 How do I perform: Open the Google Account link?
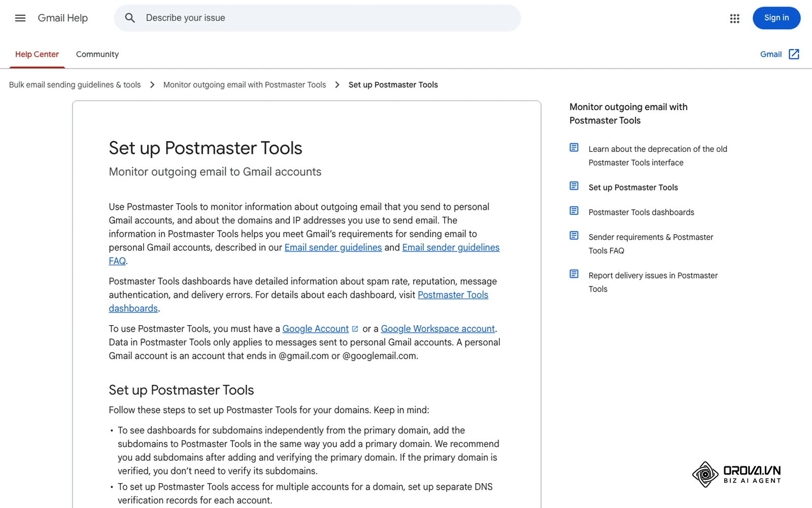pyautogui.click(x=316, y=329)
